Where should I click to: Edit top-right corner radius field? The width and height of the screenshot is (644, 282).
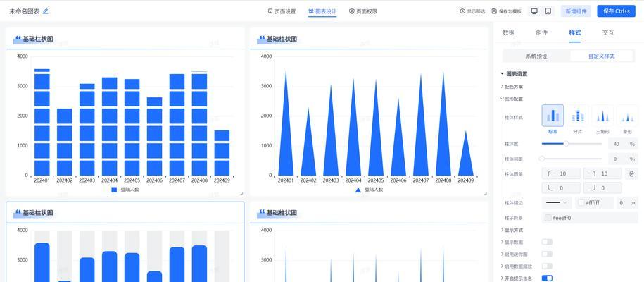pyautogui.click(x=602, y=173)
